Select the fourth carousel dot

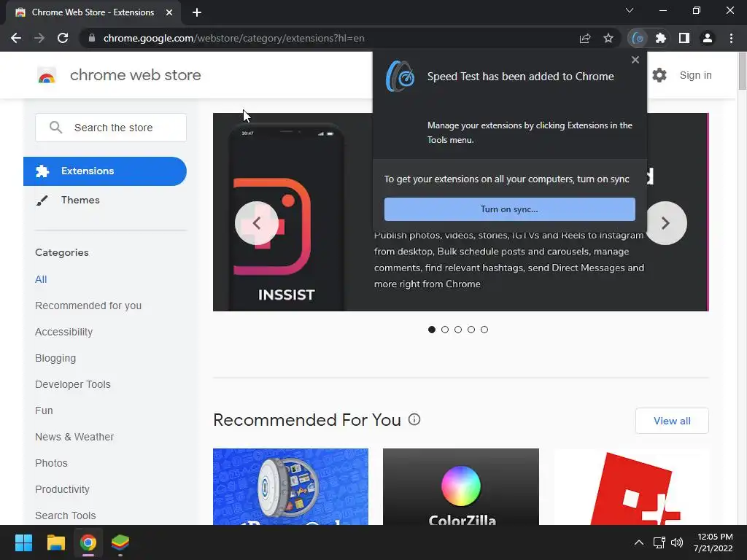pos(471,330)
